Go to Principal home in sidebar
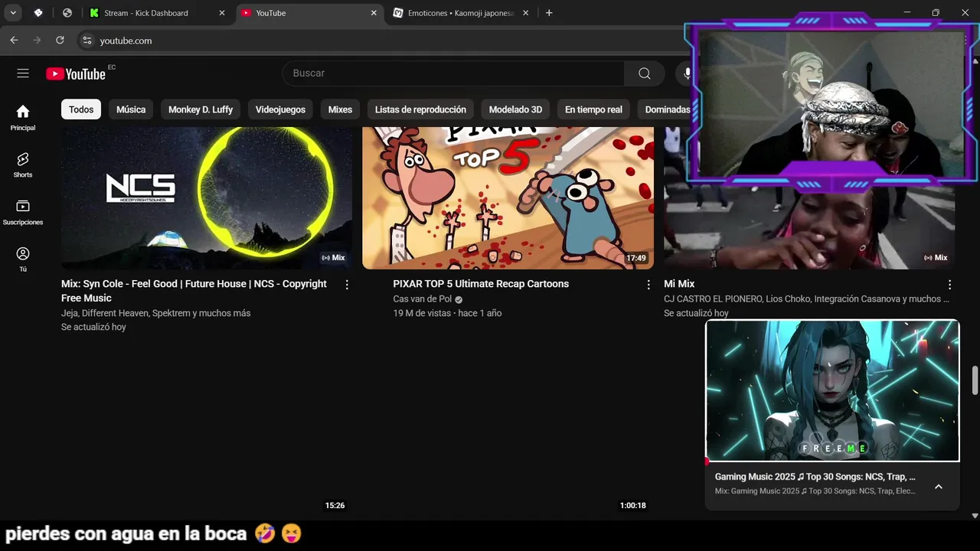 point(23,118)
